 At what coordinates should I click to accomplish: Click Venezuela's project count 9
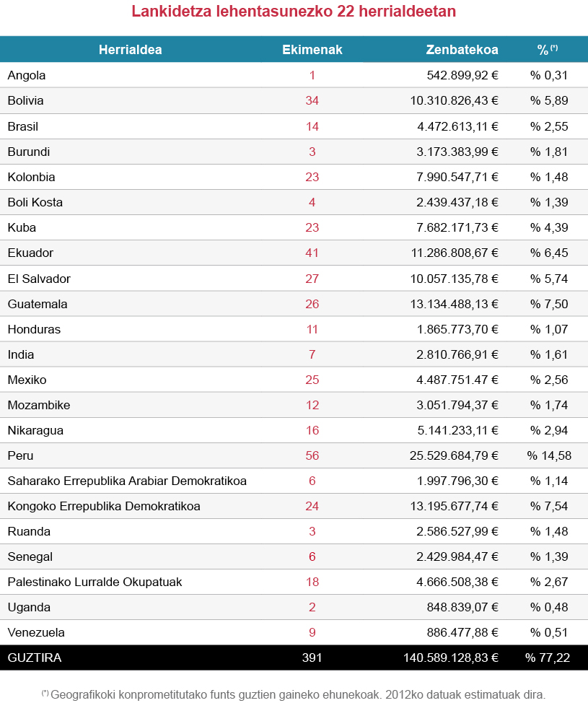312,632
